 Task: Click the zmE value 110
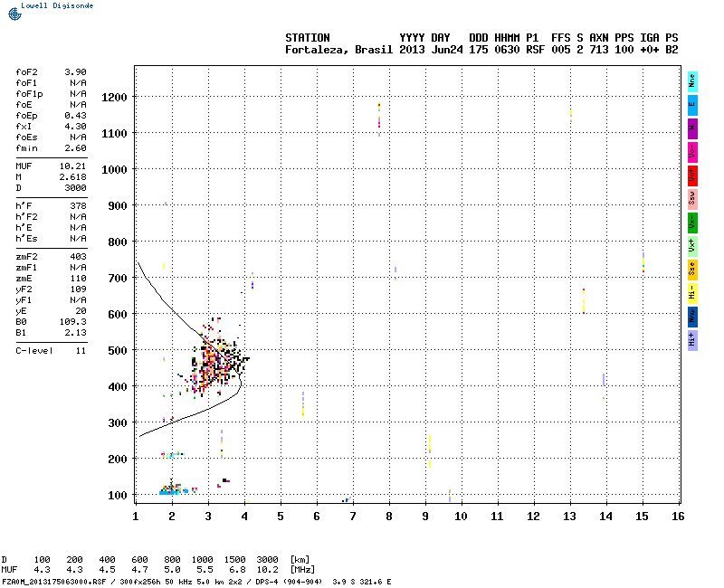(78, 279)
